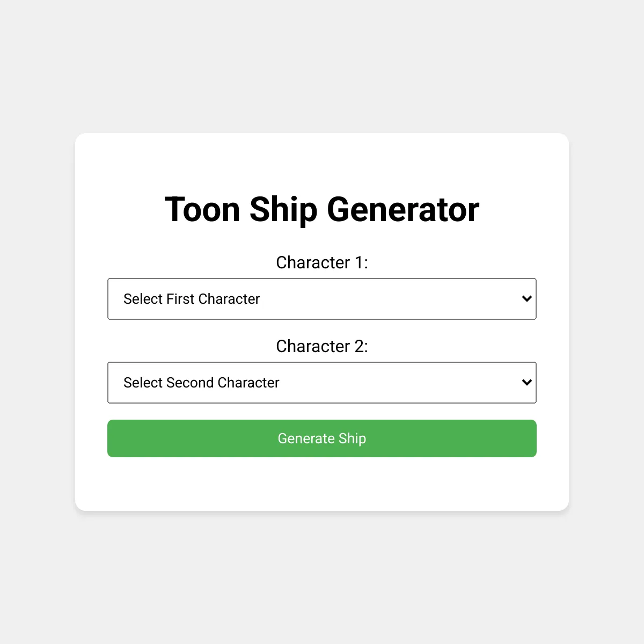
Task: Click the "Character 2:" label
Action: pyautogui.click(x=322, y=346)
